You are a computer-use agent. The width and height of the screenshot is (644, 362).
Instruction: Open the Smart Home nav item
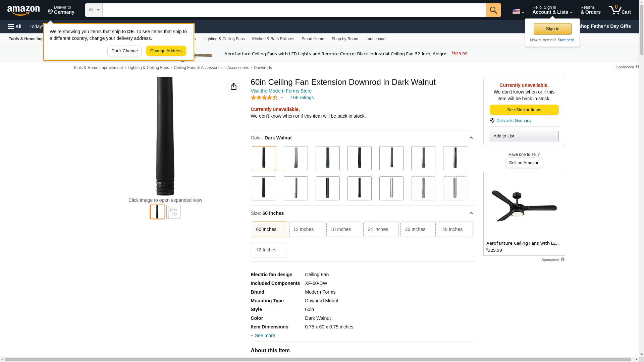[313, 39]
